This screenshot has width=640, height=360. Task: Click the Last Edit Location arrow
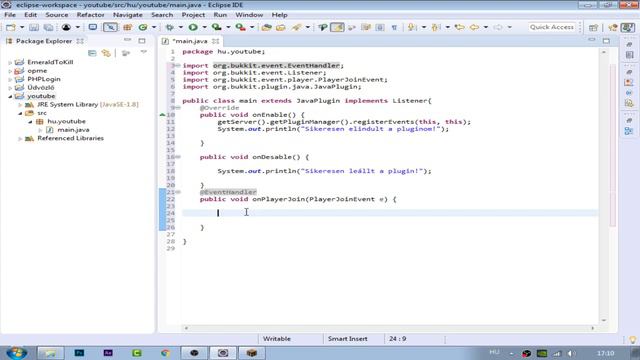460,27
